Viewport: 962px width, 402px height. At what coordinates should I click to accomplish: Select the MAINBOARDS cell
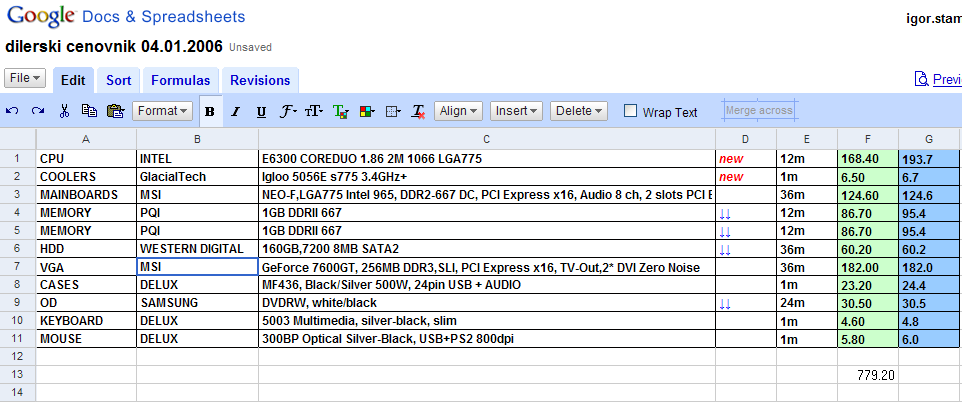(86, 195)
